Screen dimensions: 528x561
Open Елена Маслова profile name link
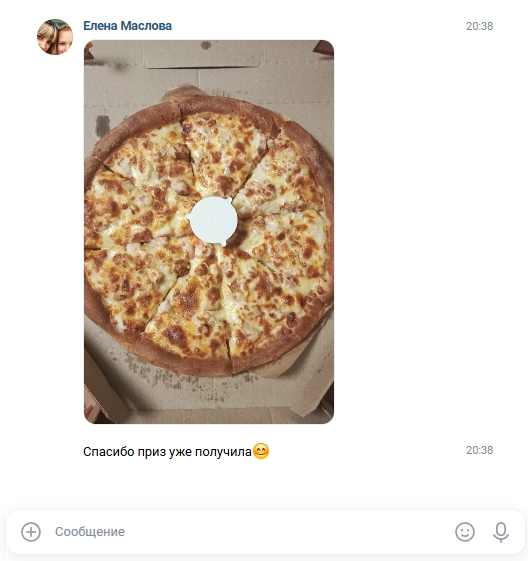(127, 26)
